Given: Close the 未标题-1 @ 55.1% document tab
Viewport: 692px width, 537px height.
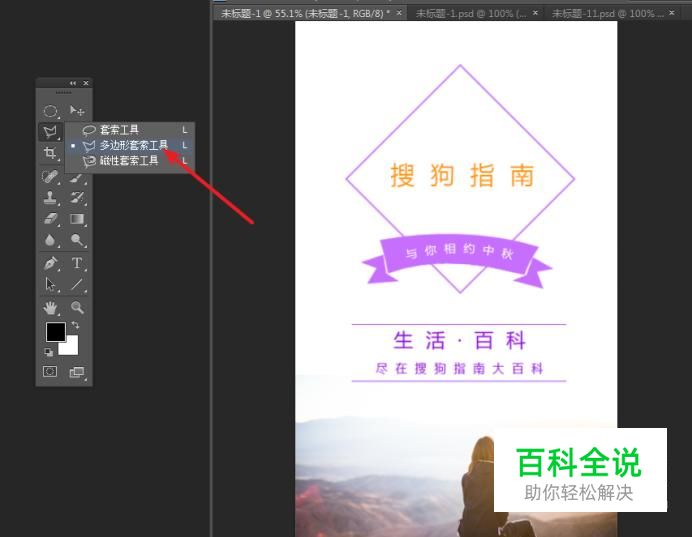Looking at the screenshot, I should [399, 13].
